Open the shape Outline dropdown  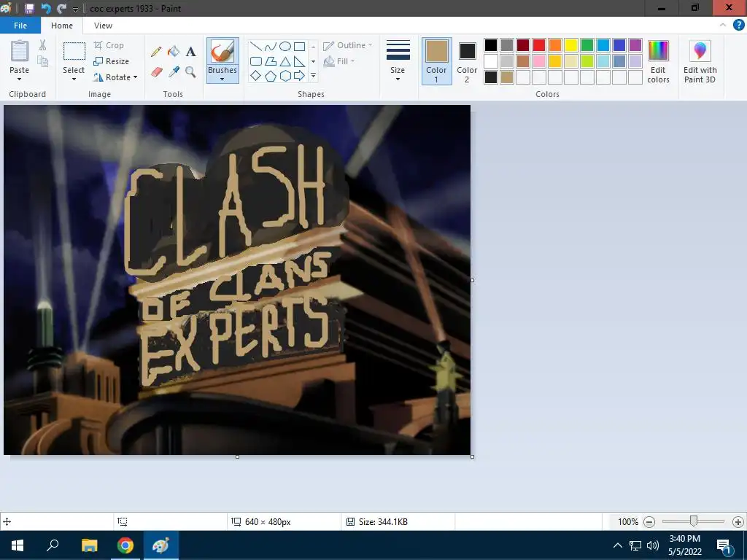348,45
